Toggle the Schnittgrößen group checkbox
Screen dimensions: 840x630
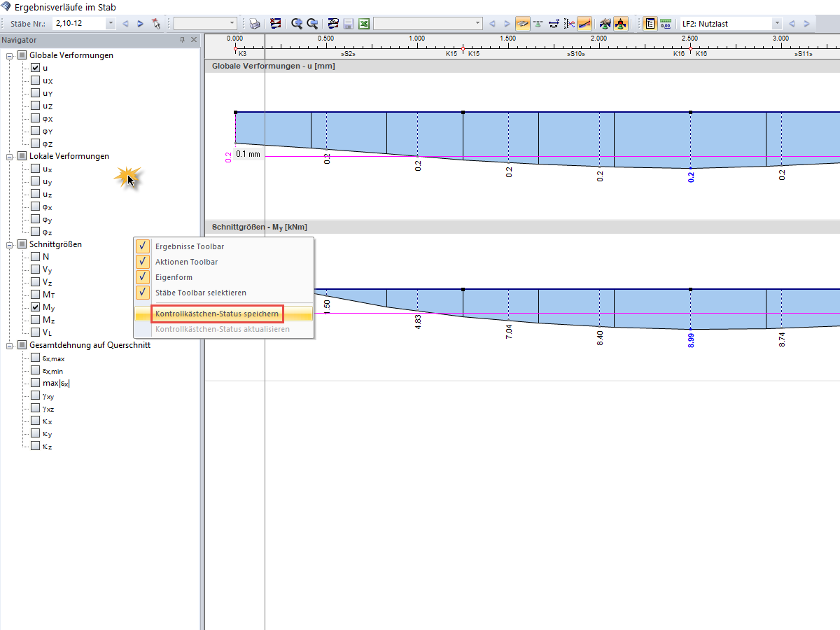22,244
